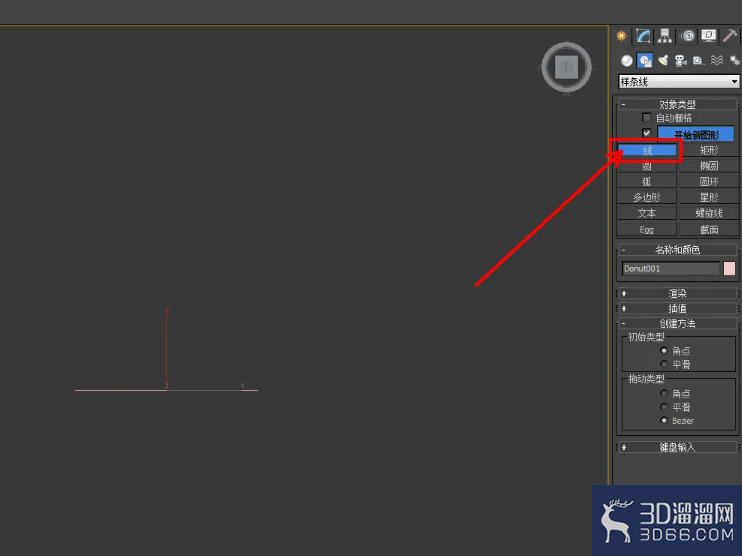Viewport: 742px width, 556px height.
Task: Select the Helpers category icon
Action: click(698, 61)
